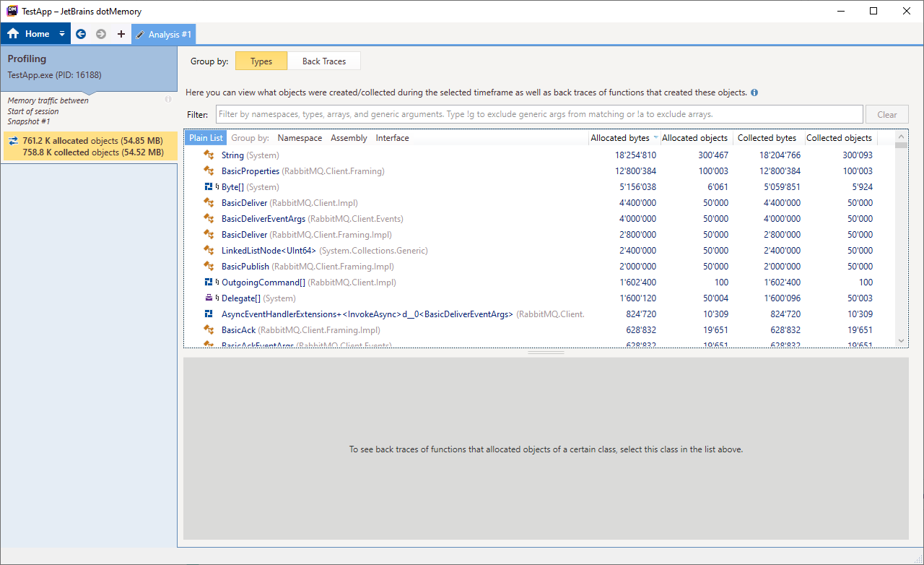Click the BasicDeliverEventArgs class icon
This screenshot has width=924, height=565.
point(209,219)
